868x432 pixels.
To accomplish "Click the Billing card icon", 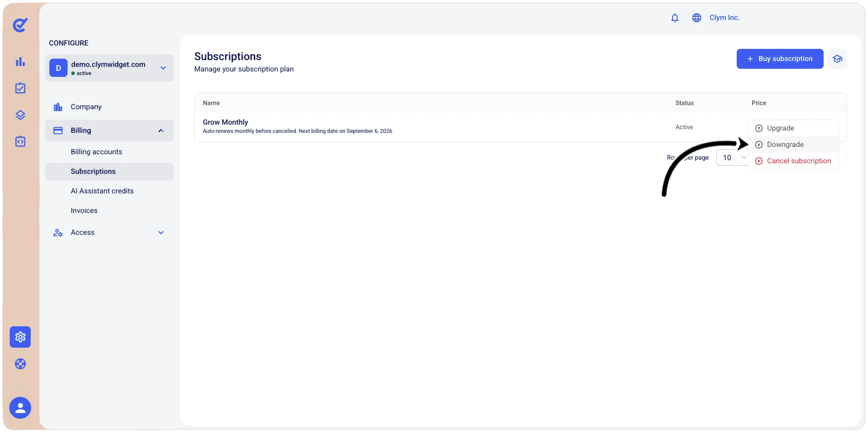I will (58, 130).
